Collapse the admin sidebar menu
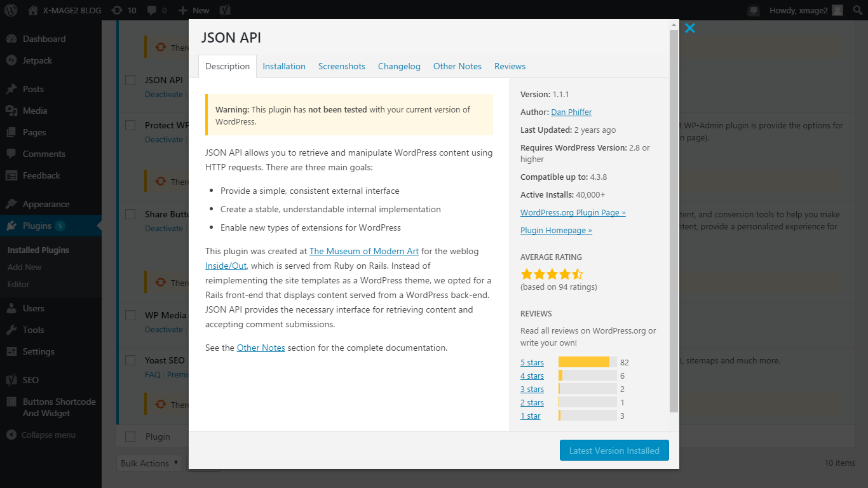This screenshot has width=868, height=488. click(41, 435)
